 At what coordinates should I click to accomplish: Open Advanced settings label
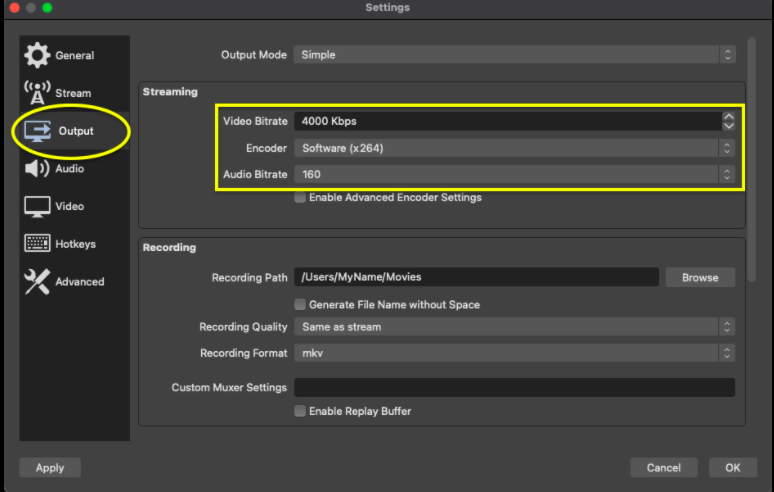80,281
